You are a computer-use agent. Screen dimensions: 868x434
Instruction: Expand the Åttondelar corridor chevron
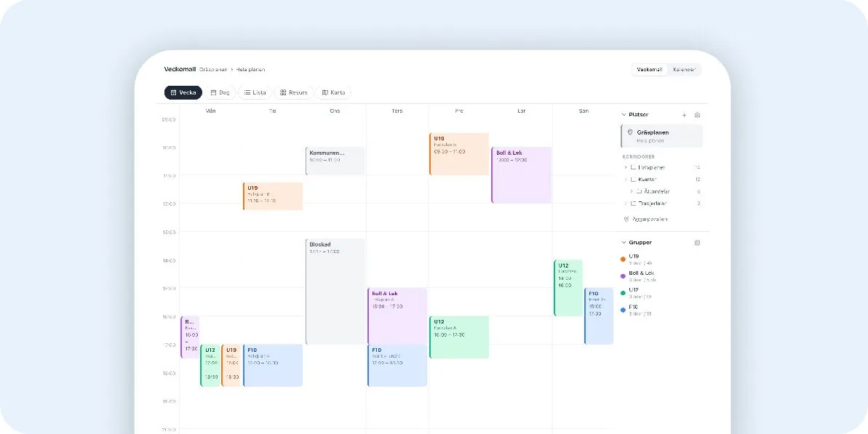tap(631, 191)
